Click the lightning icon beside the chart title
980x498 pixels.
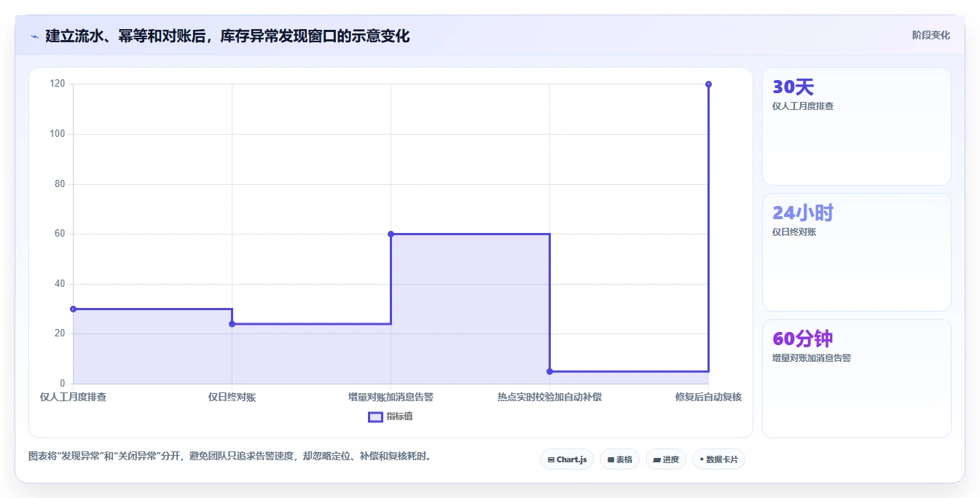tap(35, 36)
